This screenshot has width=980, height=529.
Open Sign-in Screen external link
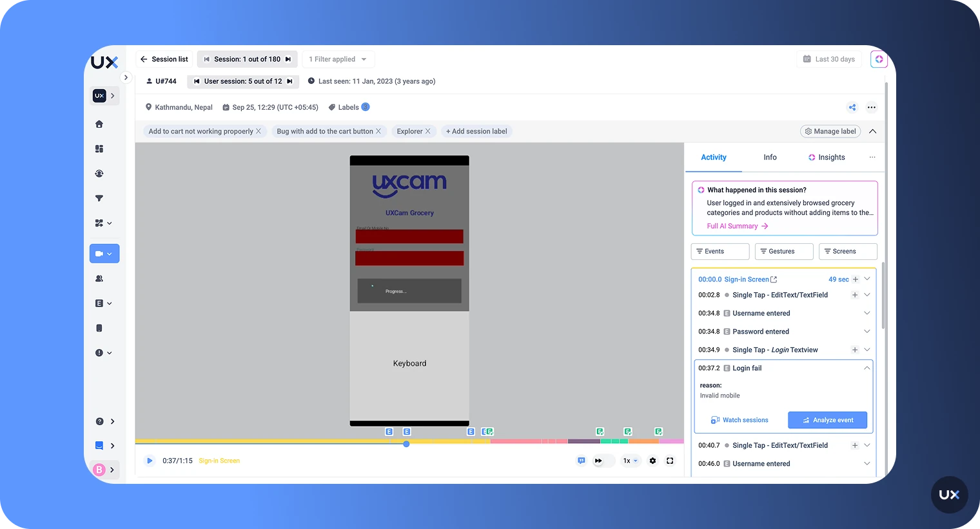click(774, 279)
